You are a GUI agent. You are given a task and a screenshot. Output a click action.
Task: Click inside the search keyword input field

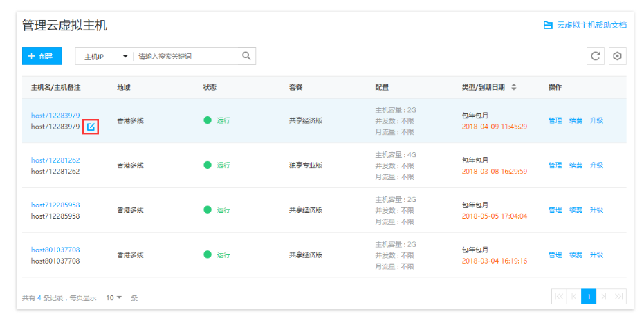point(187,56)
